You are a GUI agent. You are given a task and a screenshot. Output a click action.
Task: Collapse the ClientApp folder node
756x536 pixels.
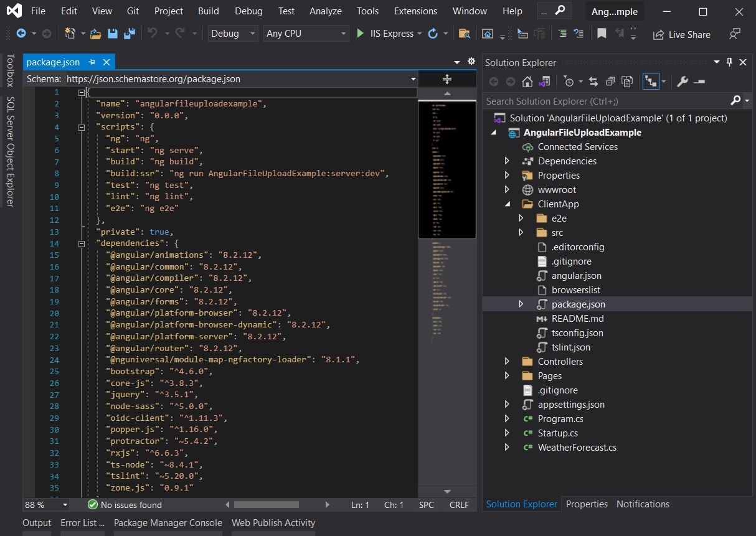pos(506,204)
